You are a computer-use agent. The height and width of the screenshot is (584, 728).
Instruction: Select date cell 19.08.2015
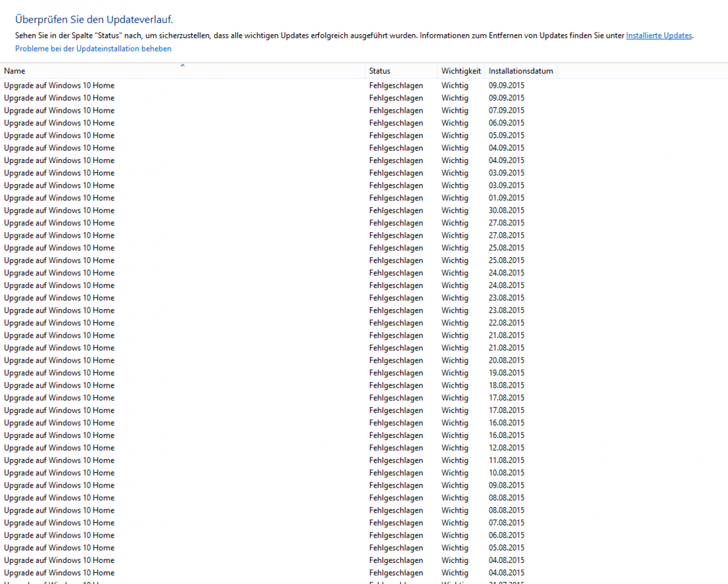coord(506,373)
